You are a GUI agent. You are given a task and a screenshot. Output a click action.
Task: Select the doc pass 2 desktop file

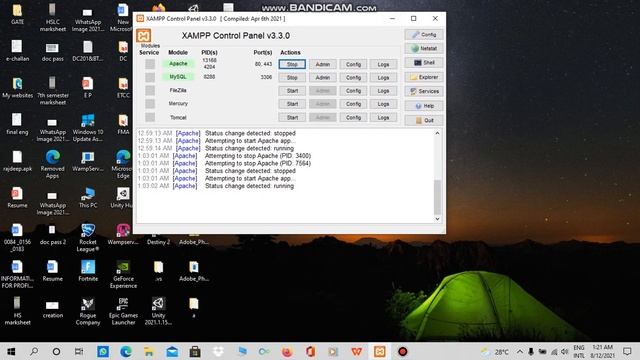pos(53,234)
